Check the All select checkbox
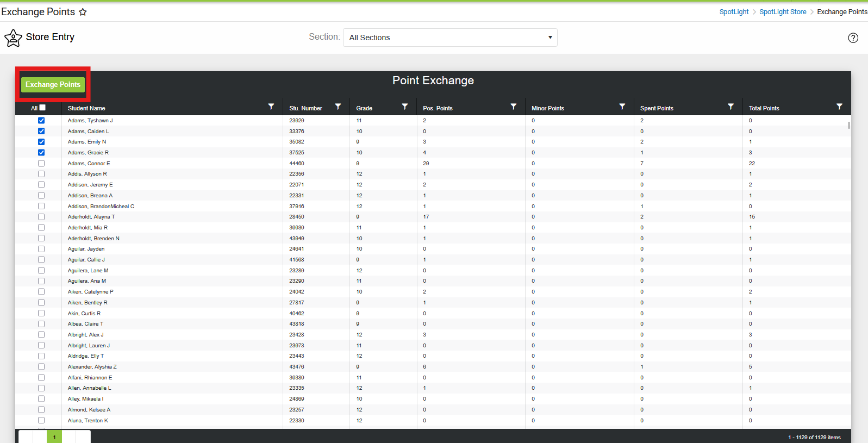Image resolution: width=868 pixels, height=443 pixels. 42,108
